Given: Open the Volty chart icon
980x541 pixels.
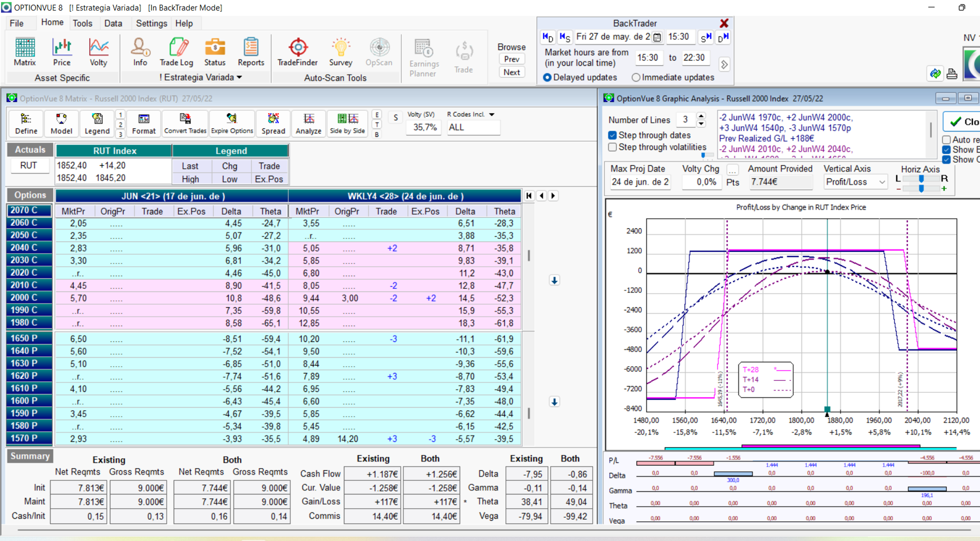Looking at the screenshot, I should point(98,52).
